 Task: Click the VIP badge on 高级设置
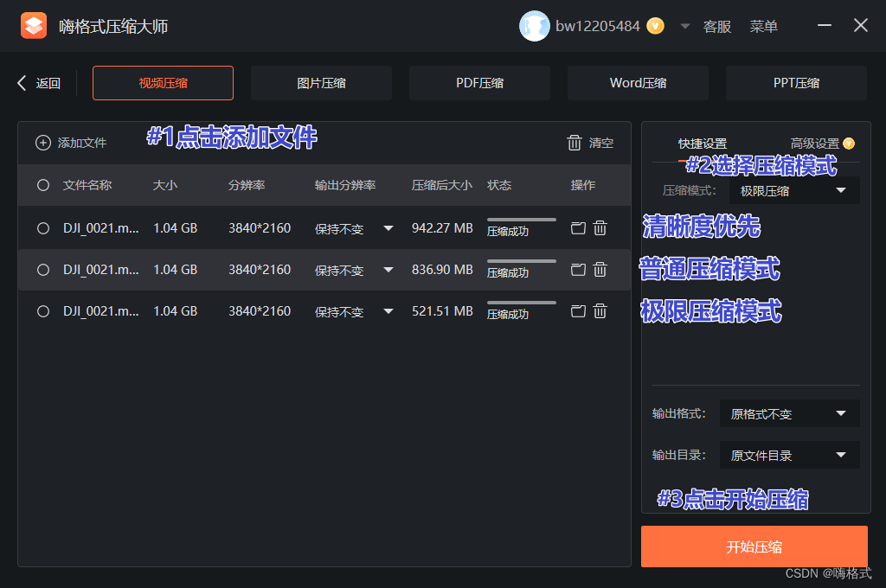(849, 144)
